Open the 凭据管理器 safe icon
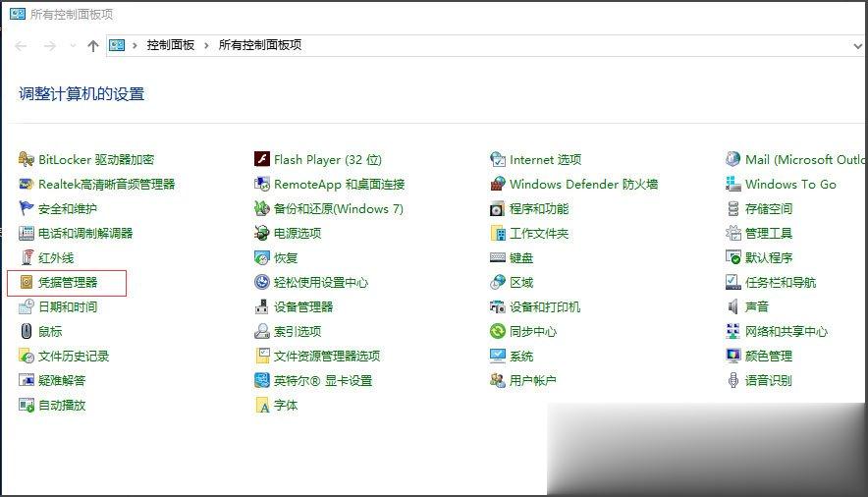Image resolution: width=868 pixels, height=497 pixels. click(26, 282)
